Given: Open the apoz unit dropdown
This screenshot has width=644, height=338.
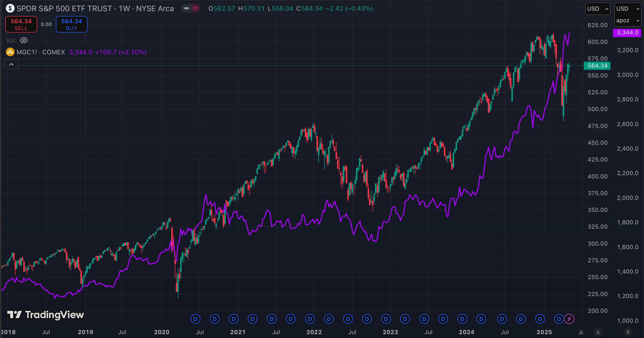Looking at the screenshot, I should [x=627, y=20].
